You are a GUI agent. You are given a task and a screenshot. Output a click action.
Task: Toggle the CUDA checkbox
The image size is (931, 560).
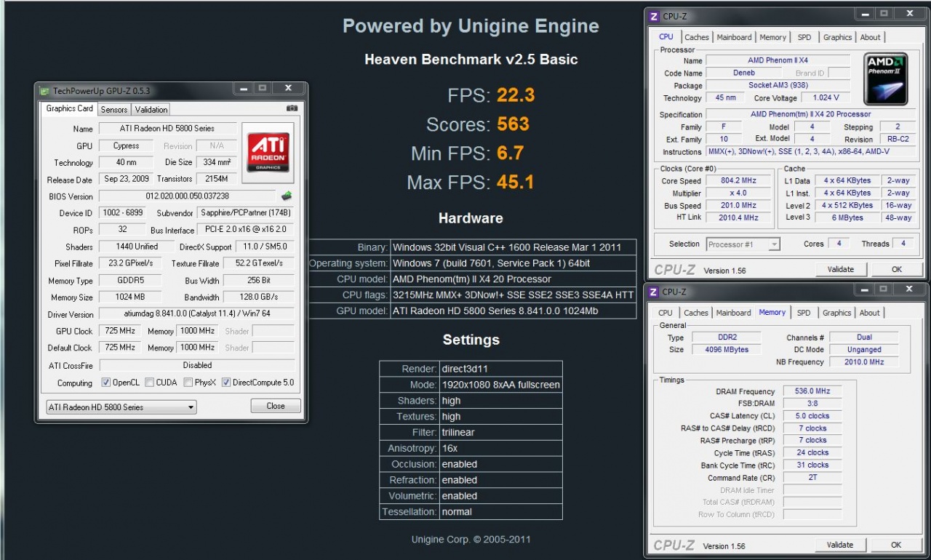tap(149, 383)
